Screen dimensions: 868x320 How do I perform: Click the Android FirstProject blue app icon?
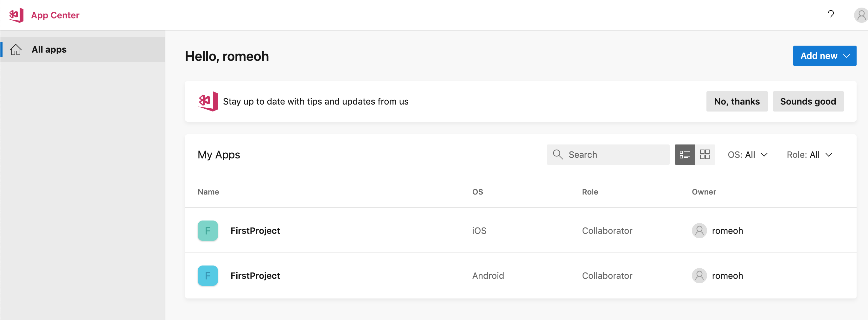tap(207, 276)
